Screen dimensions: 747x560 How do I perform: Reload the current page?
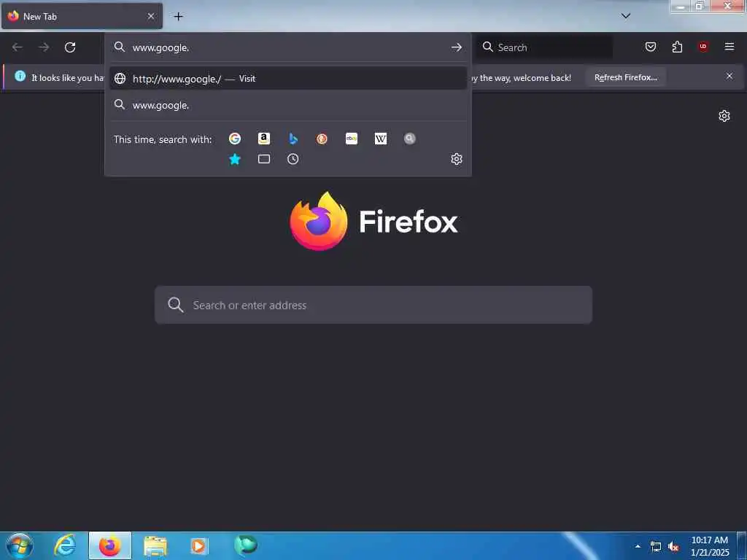[70, 47]
